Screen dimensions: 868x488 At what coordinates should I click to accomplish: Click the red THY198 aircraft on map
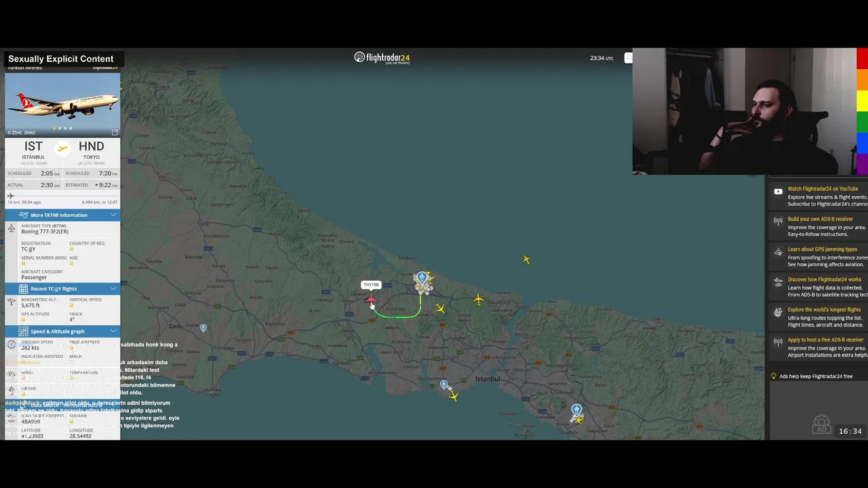click(x=371, y=300)
